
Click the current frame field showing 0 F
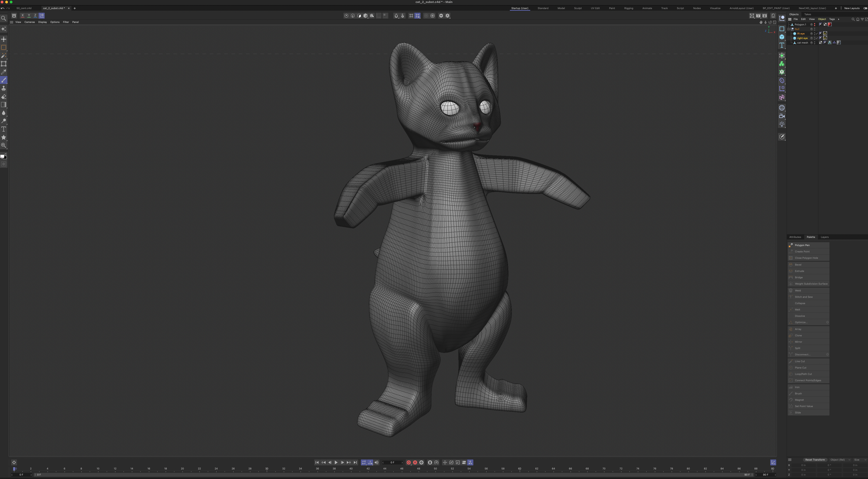[x=392, y=462]
